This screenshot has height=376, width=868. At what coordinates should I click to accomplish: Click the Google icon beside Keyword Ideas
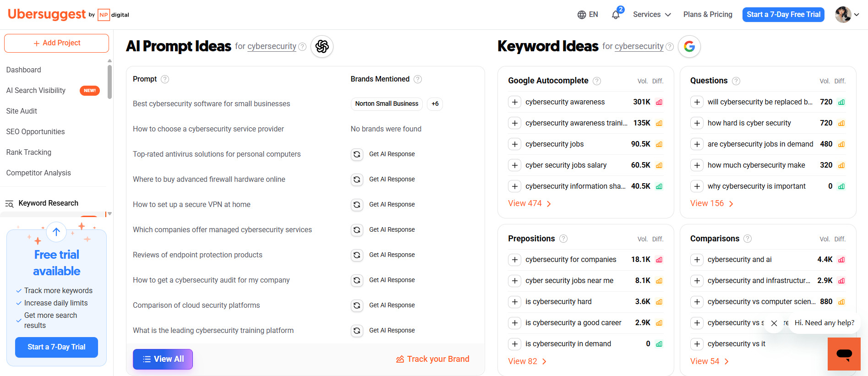pos(689,46)
